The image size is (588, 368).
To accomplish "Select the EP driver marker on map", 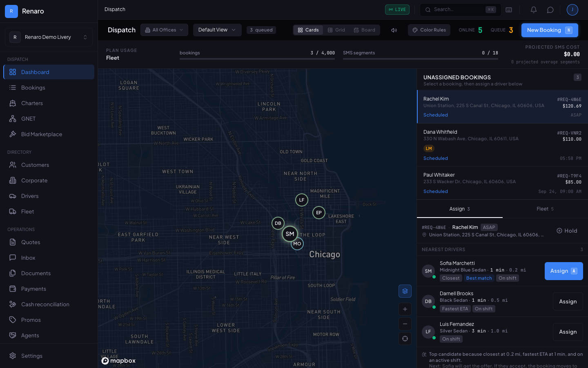I will pyautogui.click(x=319, y=213).
